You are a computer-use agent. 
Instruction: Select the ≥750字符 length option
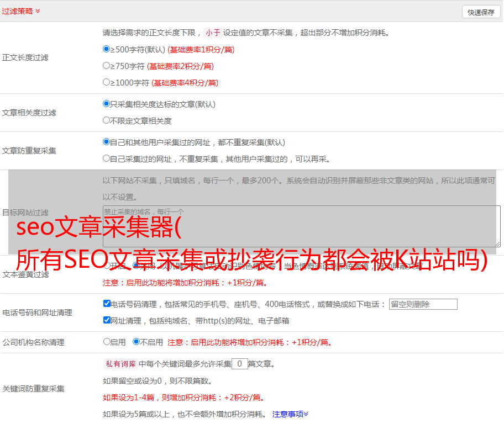point(107,66)
